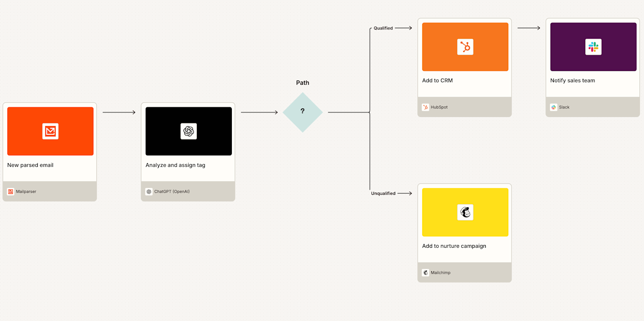Open the Path question-mark diamond node

pyautogui.click(x=303, y=112)
